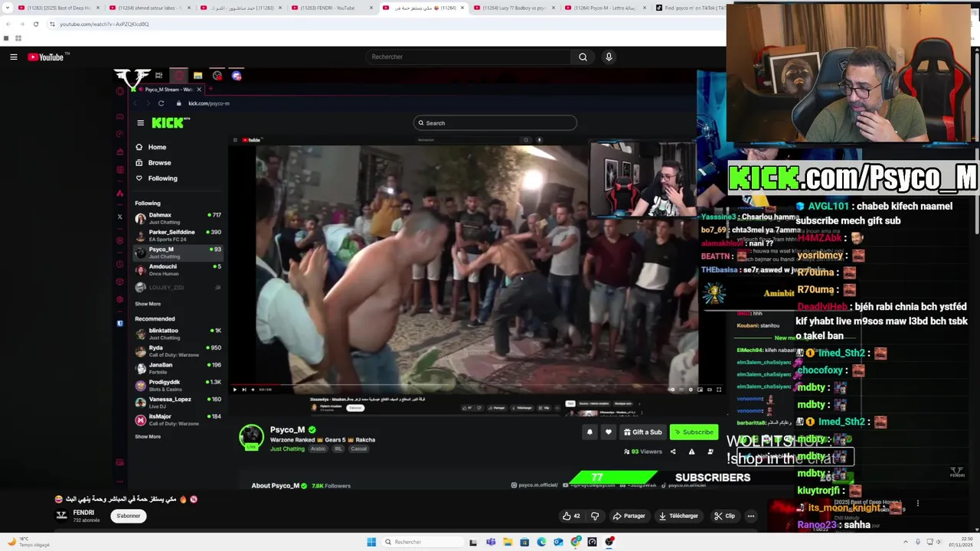
Task: Toggle embedded video fullscreen icon
Action: pyautogui.click(x=718, y=390)
